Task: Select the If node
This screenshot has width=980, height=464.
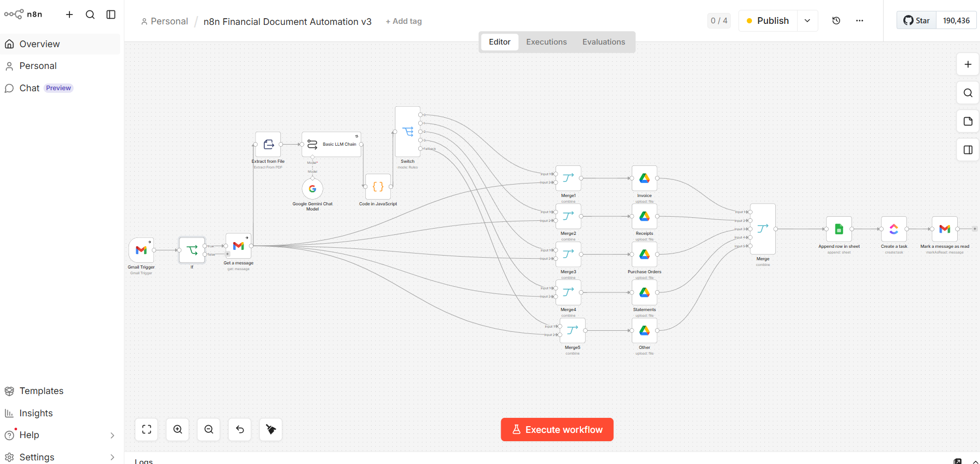Action: pos(192,250)
